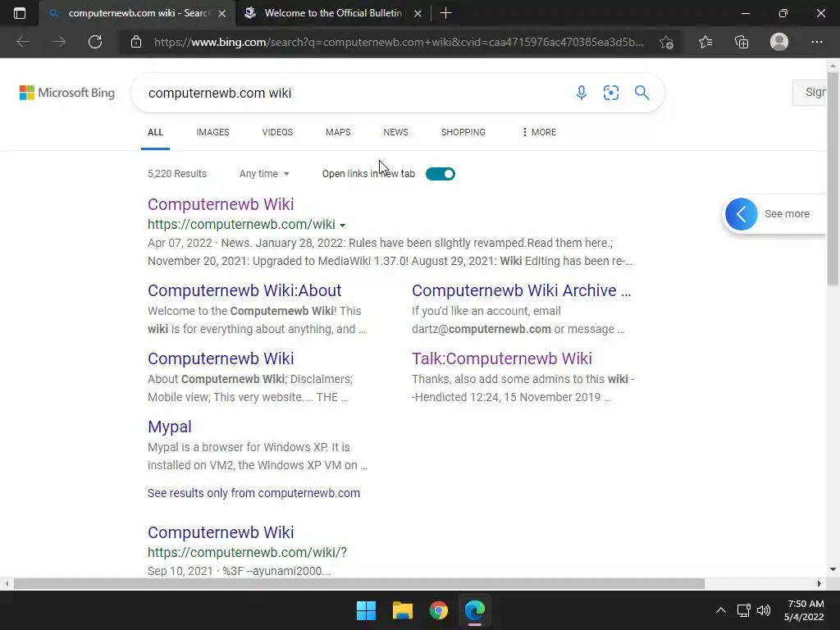Add a new tab with the plus icon
840x630 pixels.
click(x=445, y=13)
